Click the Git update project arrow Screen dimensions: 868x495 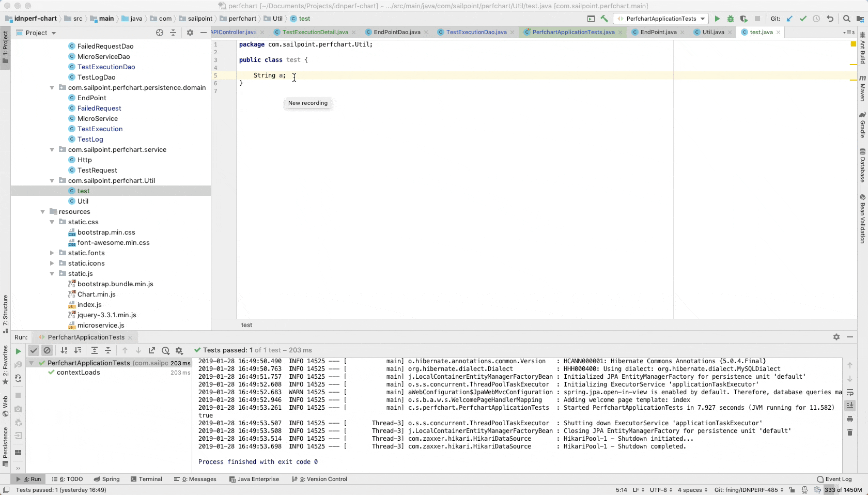click(x=789, y=19)
